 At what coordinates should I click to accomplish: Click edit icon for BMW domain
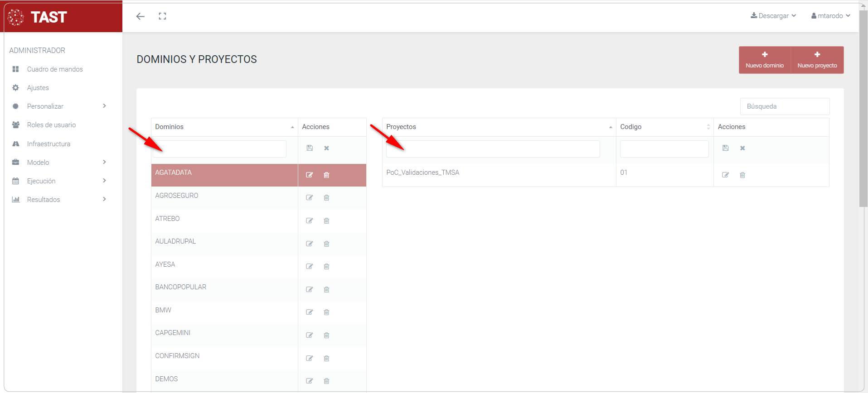tap(310, 312)
